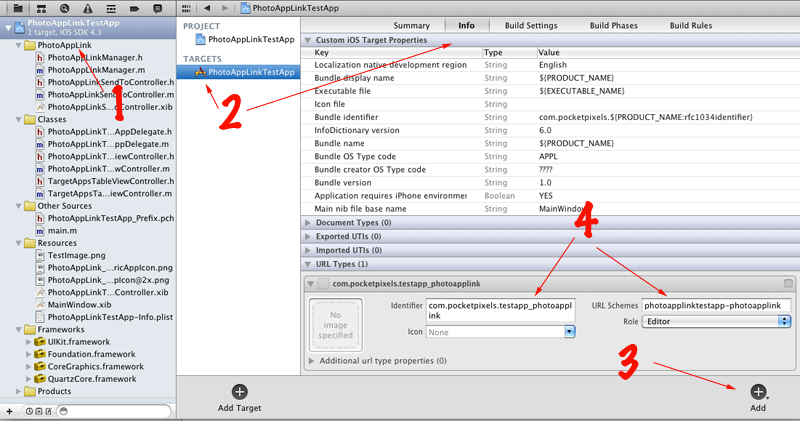Click the URL Schemes text field
Image resolution: width=800 pixels, height=421 pixels.
(x=716, y=306)
